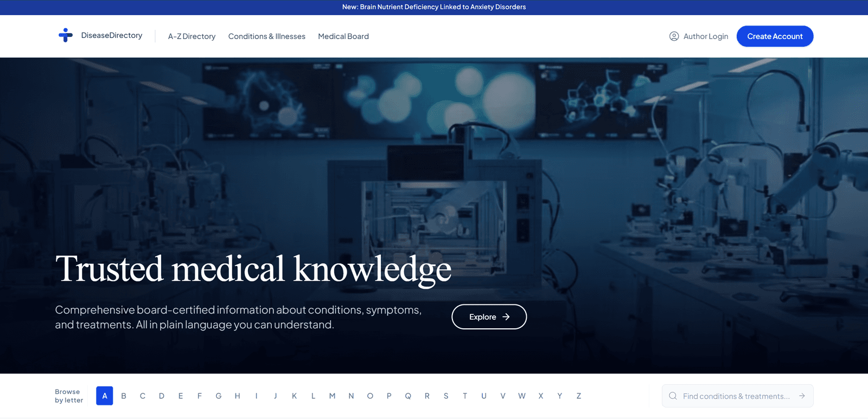Image resolution: width=868 pixels, height=420 pixels.
Task: Browse conditions starting with M
Action: (332, 396)
